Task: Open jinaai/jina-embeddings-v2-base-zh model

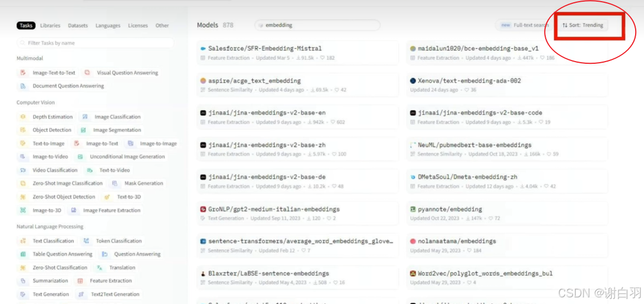Action: (x=298, y=149)
